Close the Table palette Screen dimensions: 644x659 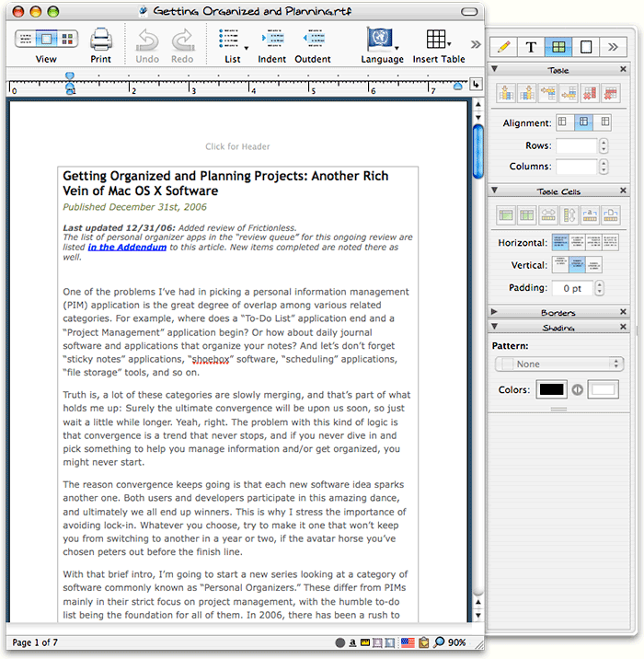(x=623, y=69)
